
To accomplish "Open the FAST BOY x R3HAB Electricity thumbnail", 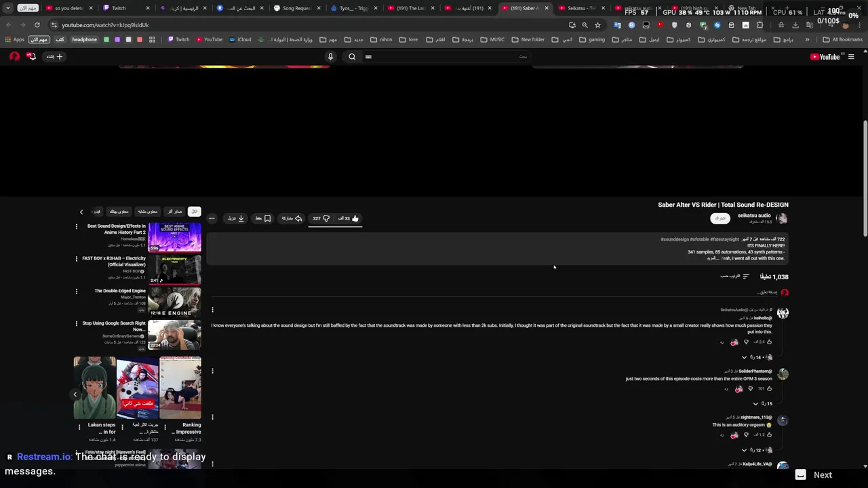I will click(175, 270).
